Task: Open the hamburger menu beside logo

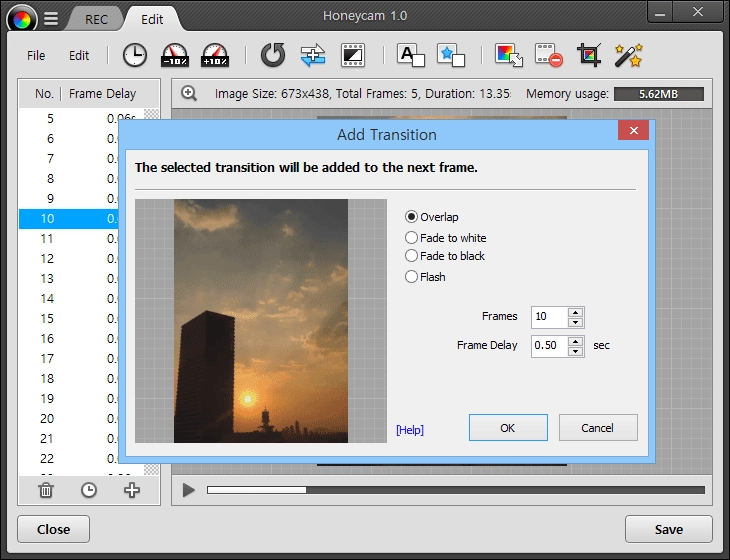Action: point(51,19)
